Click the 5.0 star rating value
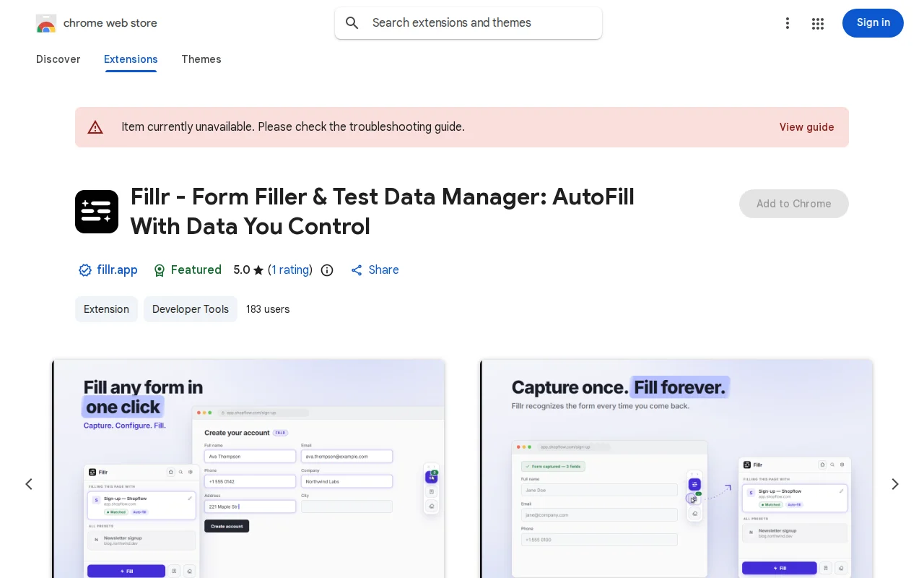This screenshot has width=924, height=578. [248, 270]
